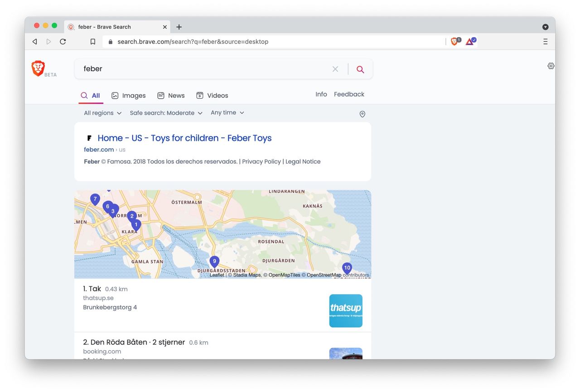The width and height of the screenshot is (580, 392).
Task: Submit search with magnifier icon
Action: click(x=360, y=69)
